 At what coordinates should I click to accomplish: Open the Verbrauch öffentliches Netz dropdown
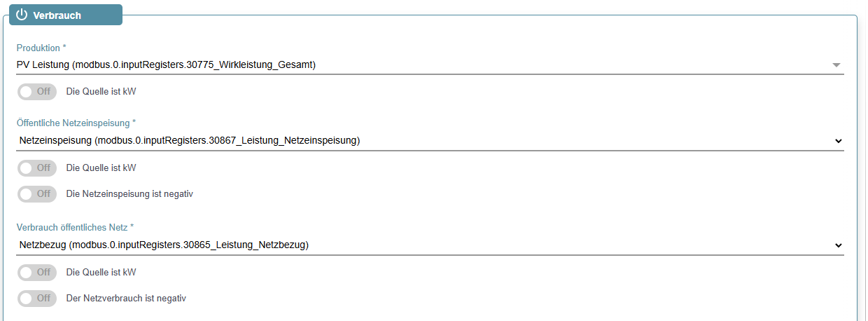pos(430,245)
